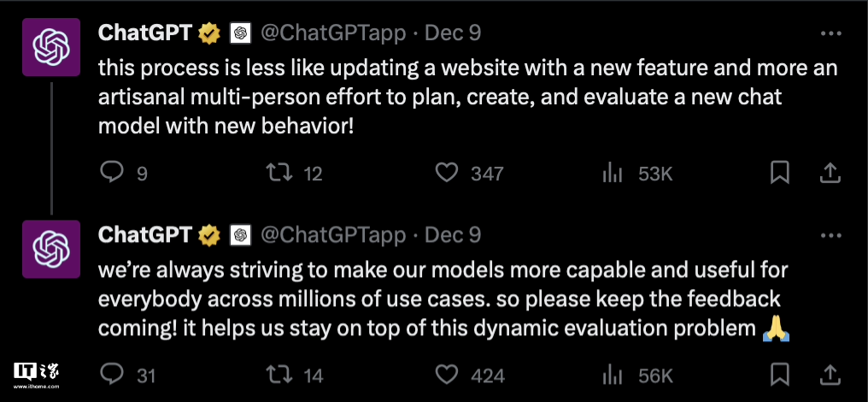View analytics of the tweet with 56K views
Screen dimensions: 868x402
[613, 375]
